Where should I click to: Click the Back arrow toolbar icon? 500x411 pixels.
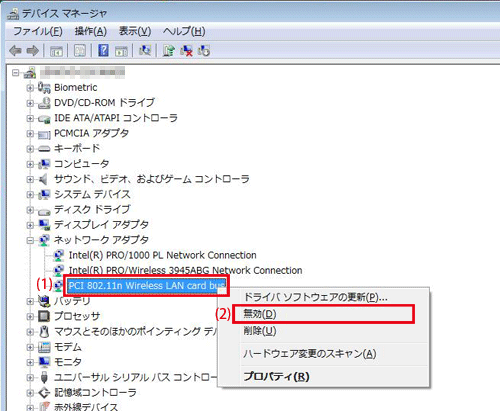coord(15,51)
